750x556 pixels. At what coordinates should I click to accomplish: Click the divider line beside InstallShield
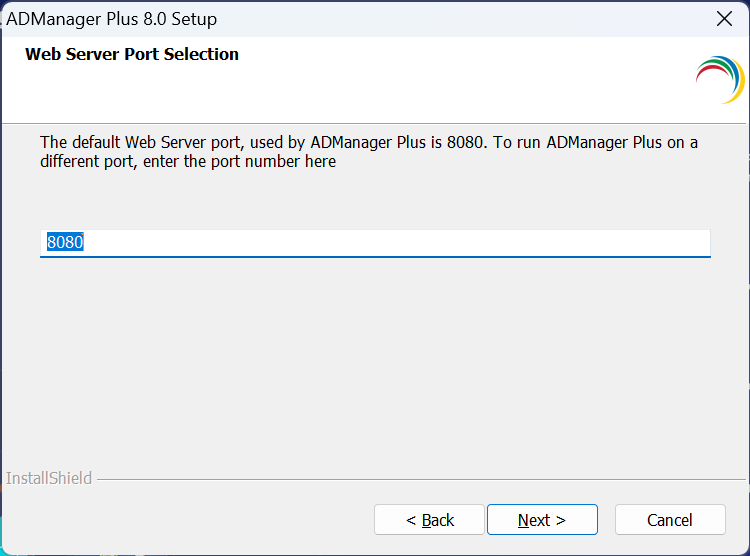(420, 479)
